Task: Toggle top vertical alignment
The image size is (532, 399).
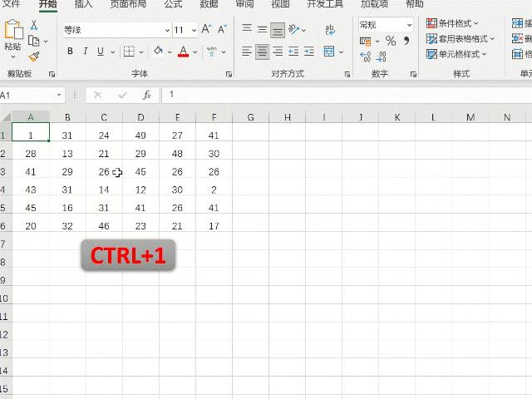Action: 247,28
